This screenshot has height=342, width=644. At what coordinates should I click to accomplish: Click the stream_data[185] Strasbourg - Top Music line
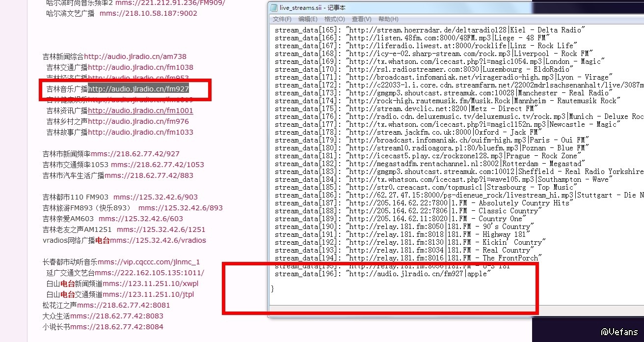tap(425, 187)
